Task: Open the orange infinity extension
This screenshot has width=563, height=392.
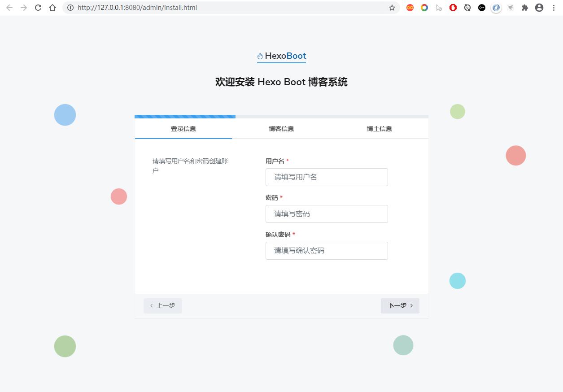Action: (410, 8)
